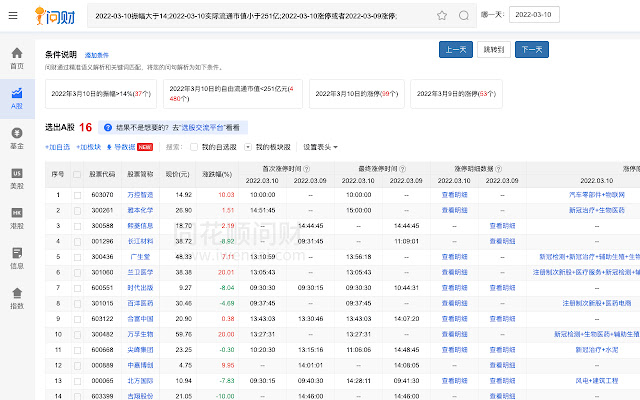The width and height of the screenshot is (640, 400).
Task: Click the 问财 logo
Action: (55, 16)
